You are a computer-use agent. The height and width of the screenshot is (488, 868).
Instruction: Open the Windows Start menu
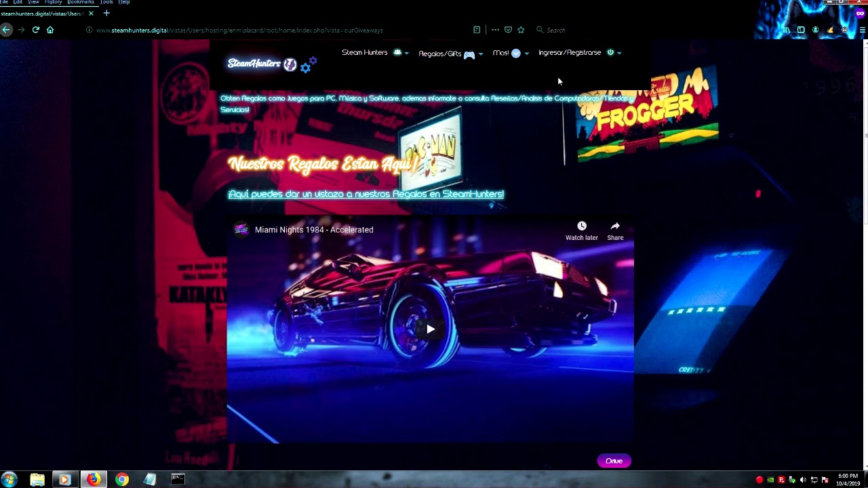pos(9,480)
